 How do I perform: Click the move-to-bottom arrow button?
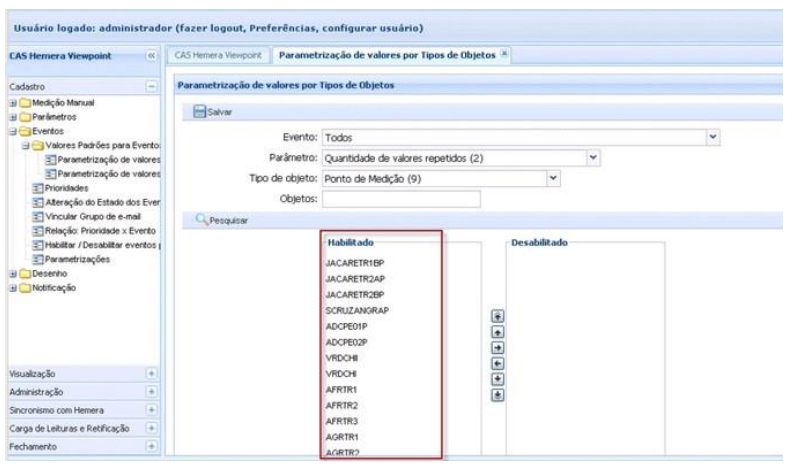pyautogui.click(x=499, y=394)
